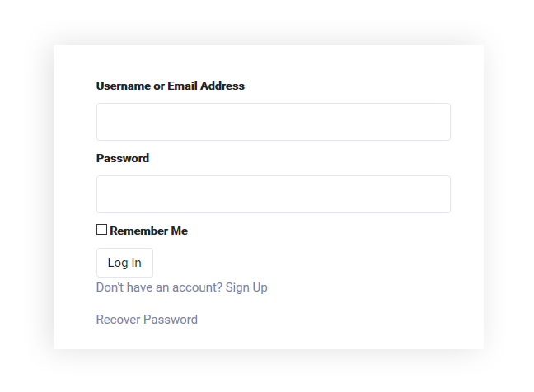Viewport: 534px width, 392px height.
Task: Start password recovery from the bottom link
Action: [147, 320]
